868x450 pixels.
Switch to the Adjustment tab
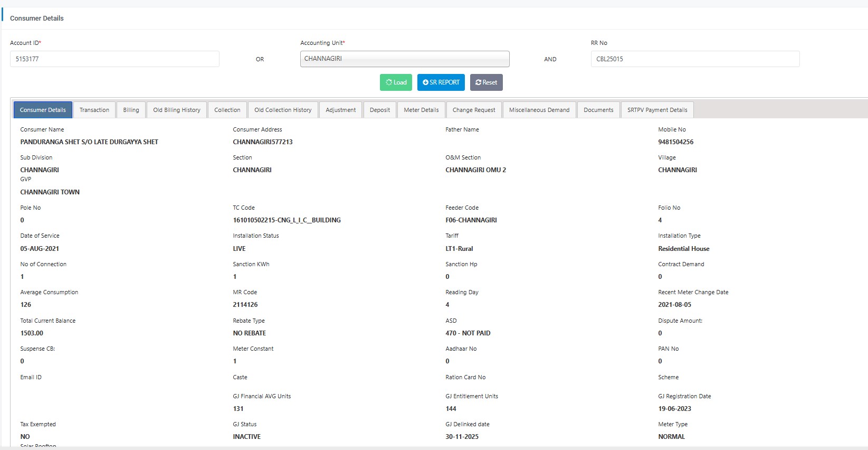pos(340,110)
